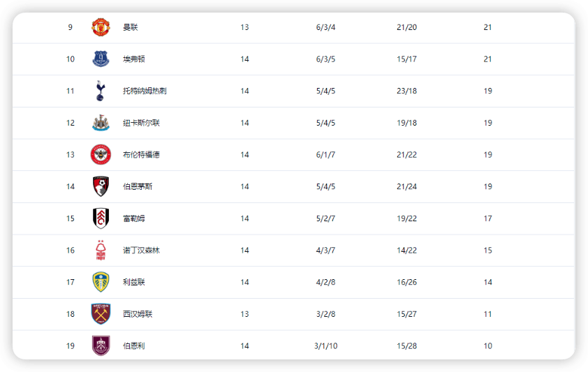This screenshot has height=372, width=588.
Task: Click rank number 16 for 诺丁汉森林
Action: 70,250
